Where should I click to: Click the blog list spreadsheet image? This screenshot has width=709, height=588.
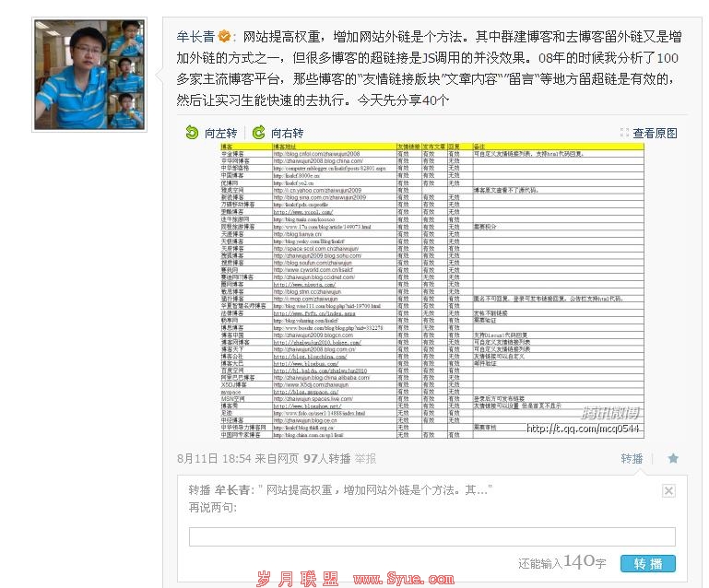(431, 290)
